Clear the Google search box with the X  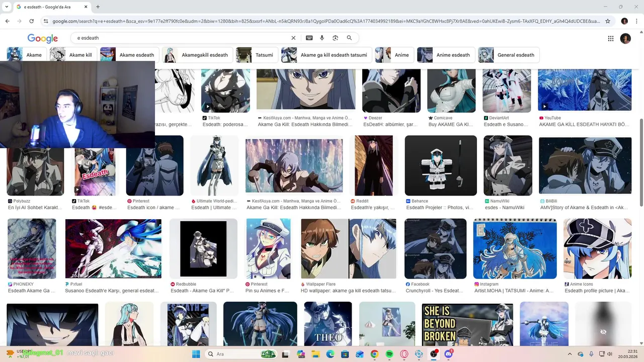pyautogui.click(x=293, y=38)
